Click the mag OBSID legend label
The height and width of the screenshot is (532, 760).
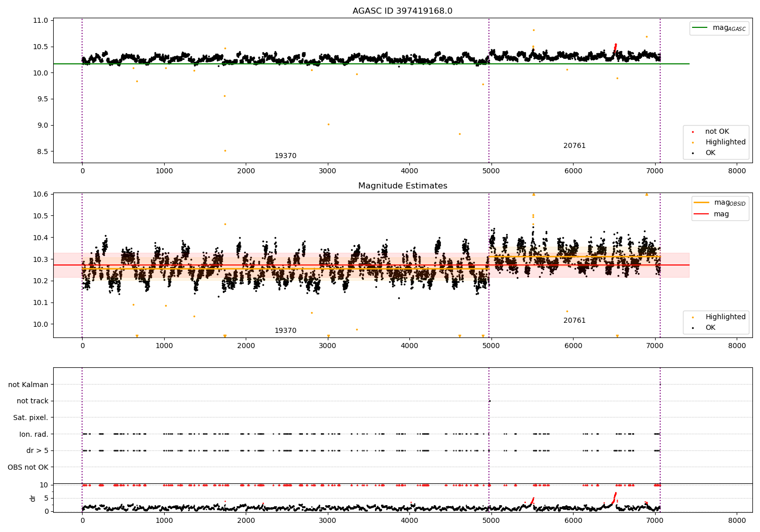tap(730, 203)
